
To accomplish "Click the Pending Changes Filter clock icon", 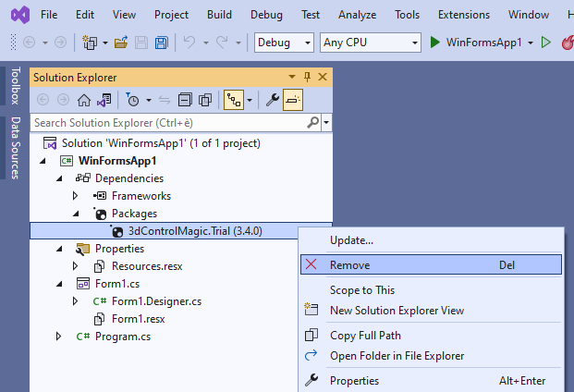I will (x=132, y=100).
